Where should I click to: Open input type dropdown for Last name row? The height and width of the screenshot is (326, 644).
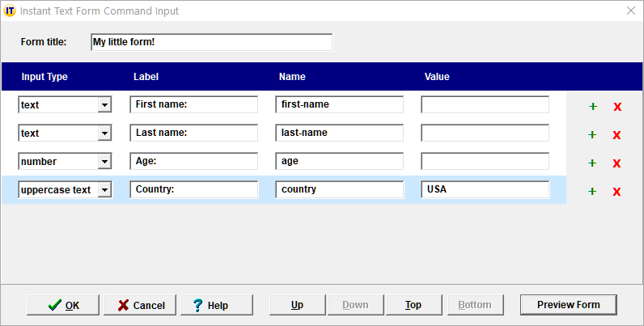104,133
